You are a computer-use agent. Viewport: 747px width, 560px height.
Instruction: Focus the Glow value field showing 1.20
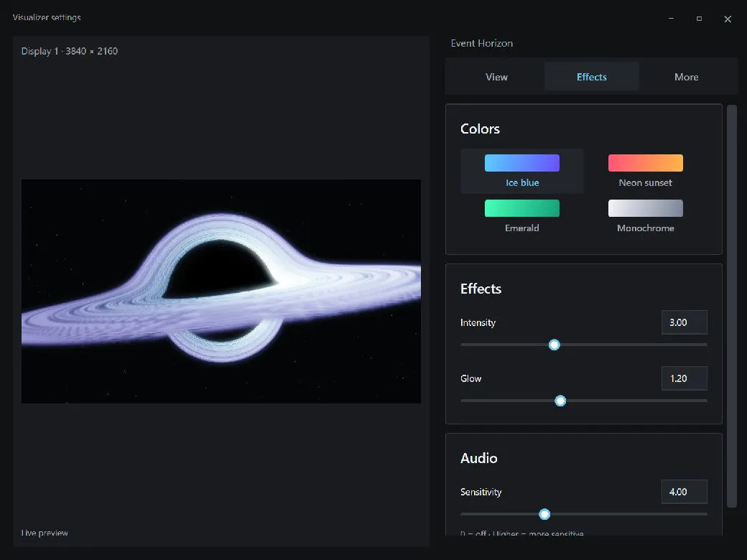coord(684,378)
